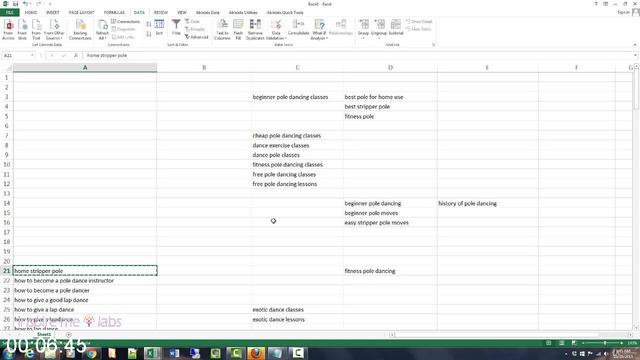Image resolution: width=640 pixels, height=360 pixels.
Task: Click the horizontal scrollbar
Action: (x=510, y=335)
